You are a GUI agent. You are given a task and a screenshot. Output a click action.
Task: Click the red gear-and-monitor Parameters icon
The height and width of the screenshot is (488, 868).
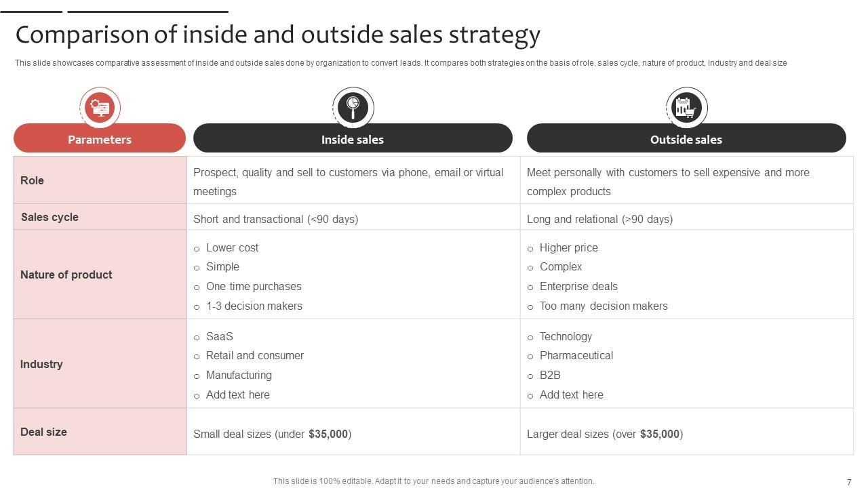100,107
